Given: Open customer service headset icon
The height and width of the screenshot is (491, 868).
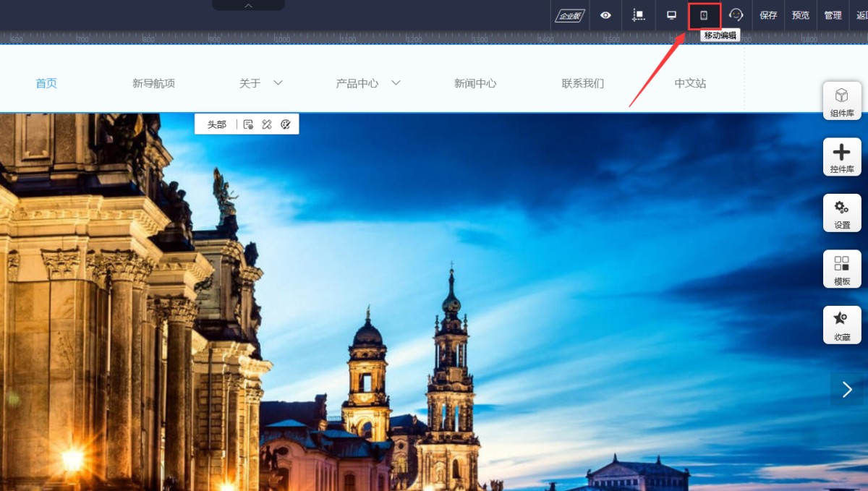Looking at the screenshot, I should [736, 15].
